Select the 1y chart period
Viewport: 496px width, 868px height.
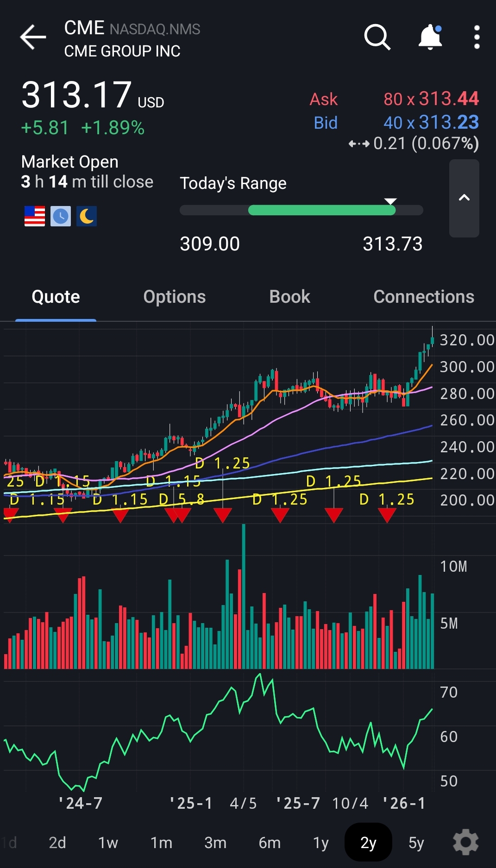tap(320, 842)
